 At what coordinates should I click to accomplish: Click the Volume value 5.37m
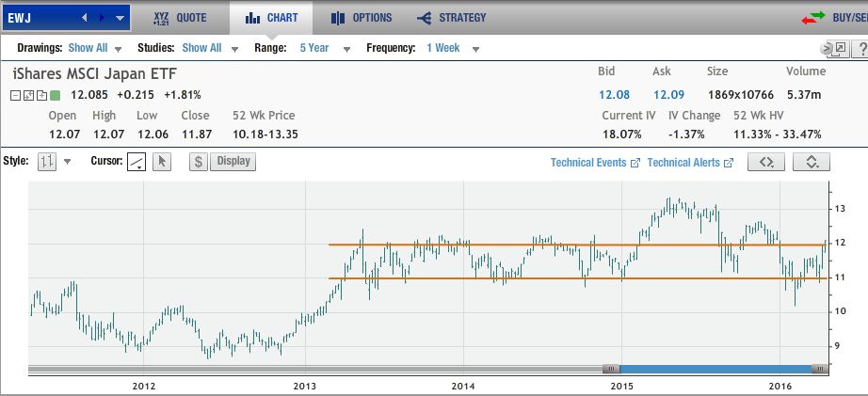(804, 95)
